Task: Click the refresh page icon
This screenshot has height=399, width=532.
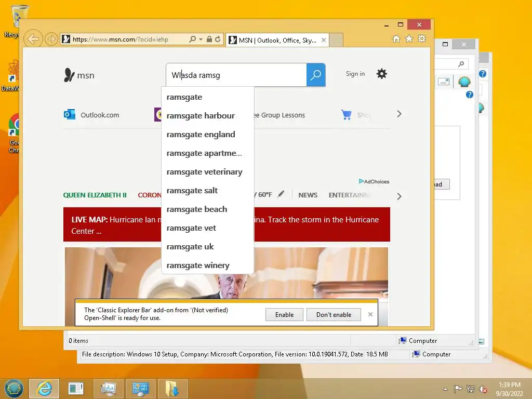Action: (218, 39)
